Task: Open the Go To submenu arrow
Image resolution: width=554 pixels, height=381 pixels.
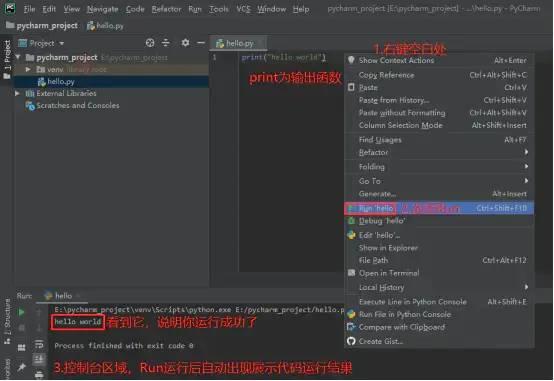Action: pyautogui.click(x=526, y=181)
